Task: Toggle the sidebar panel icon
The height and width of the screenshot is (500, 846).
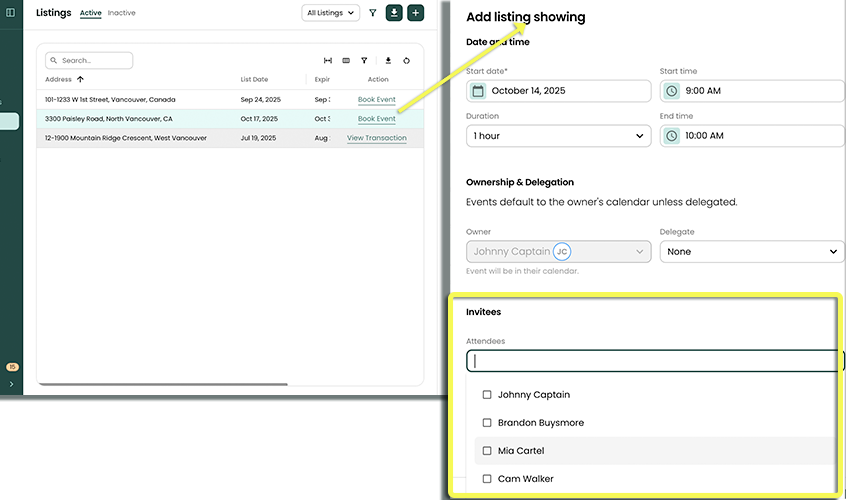Action: click(11, 13)
